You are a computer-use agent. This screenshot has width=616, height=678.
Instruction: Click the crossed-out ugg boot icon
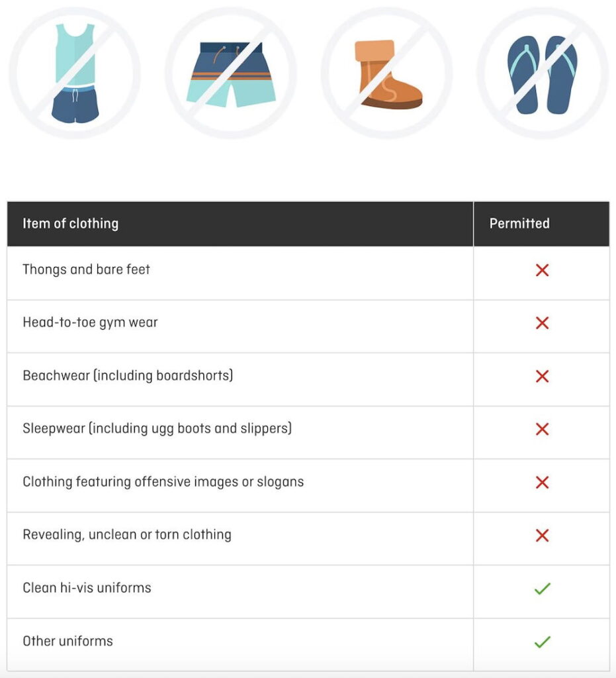coord(387,73)
